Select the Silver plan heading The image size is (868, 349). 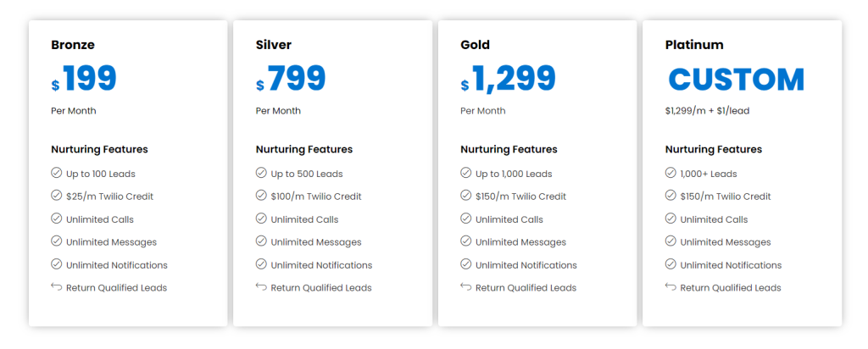click(x=274, y=45)
